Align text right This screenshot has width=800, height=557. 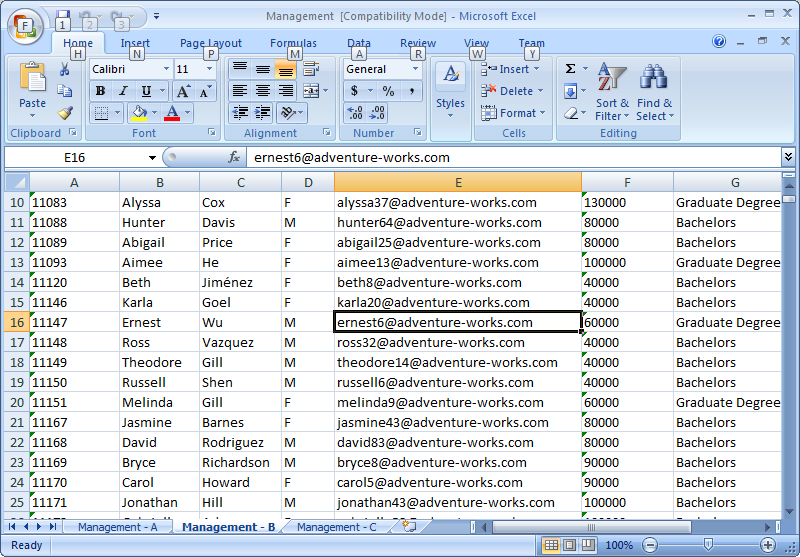pyautogui.click(x=286, y=91)
